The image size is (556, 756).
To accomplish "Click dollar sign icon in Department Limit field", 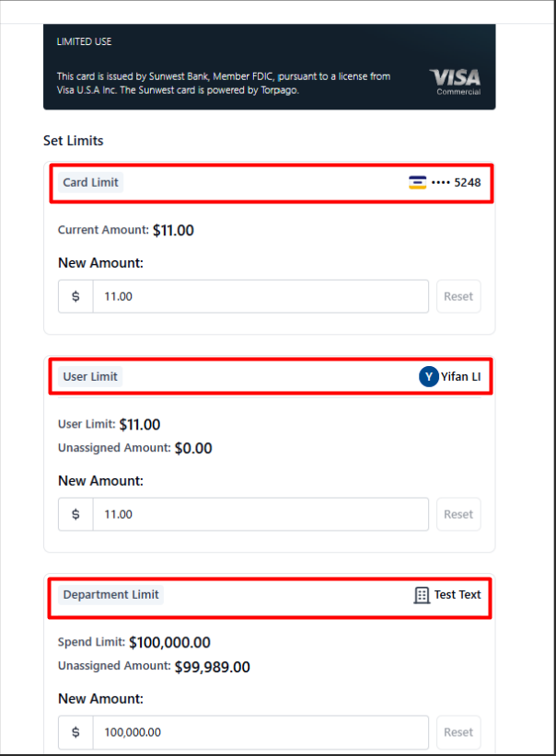I will [75, 732].
